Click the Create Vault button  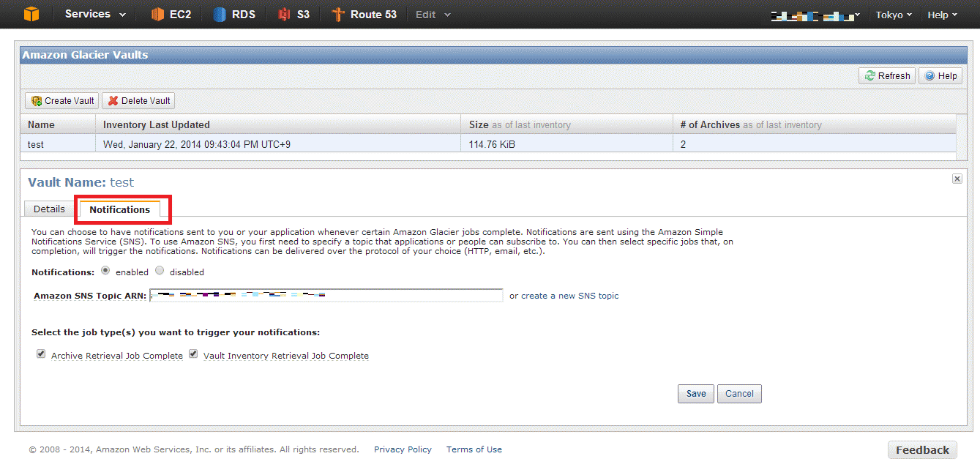coord(62,101)
